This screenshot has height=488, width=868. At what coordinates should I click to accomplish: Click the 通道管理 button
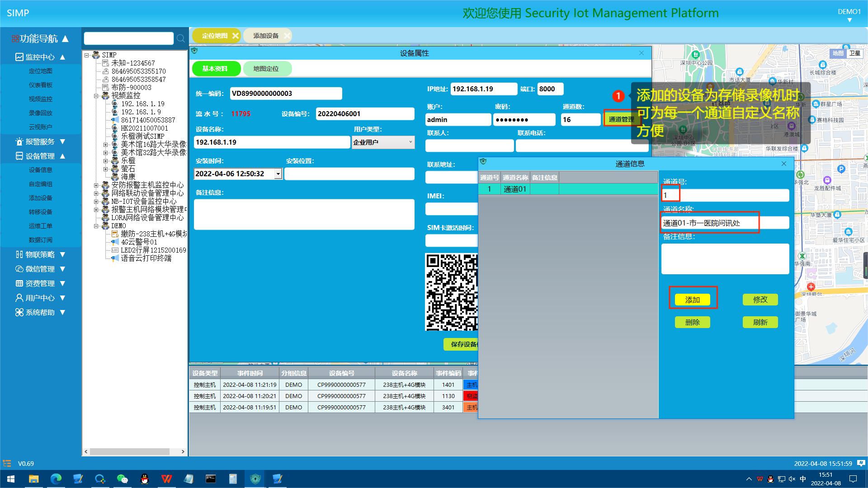click(x=621, y=119)
